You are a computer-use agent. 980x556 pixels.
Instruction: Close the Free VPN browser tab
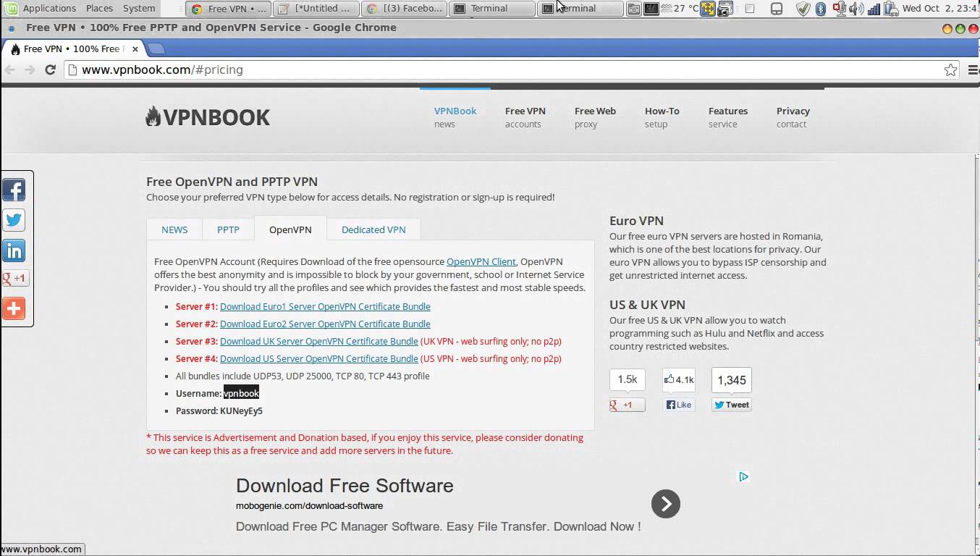135,49
